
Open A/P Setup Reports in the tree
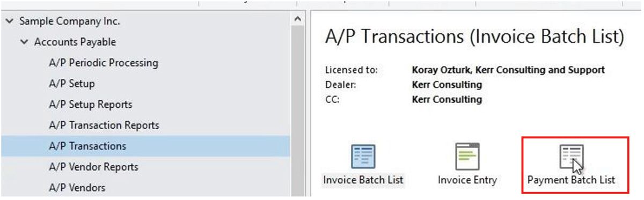[x=91, y=105]
